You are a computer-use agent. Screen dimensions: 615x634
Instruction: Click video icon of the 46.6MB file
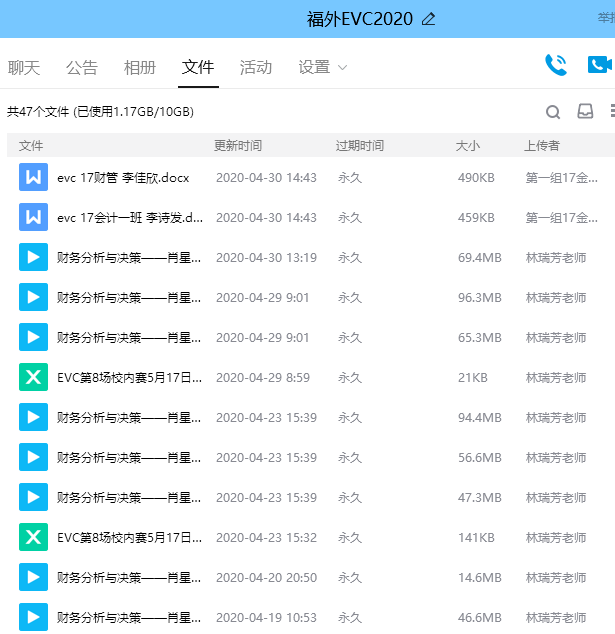(34, 617)
